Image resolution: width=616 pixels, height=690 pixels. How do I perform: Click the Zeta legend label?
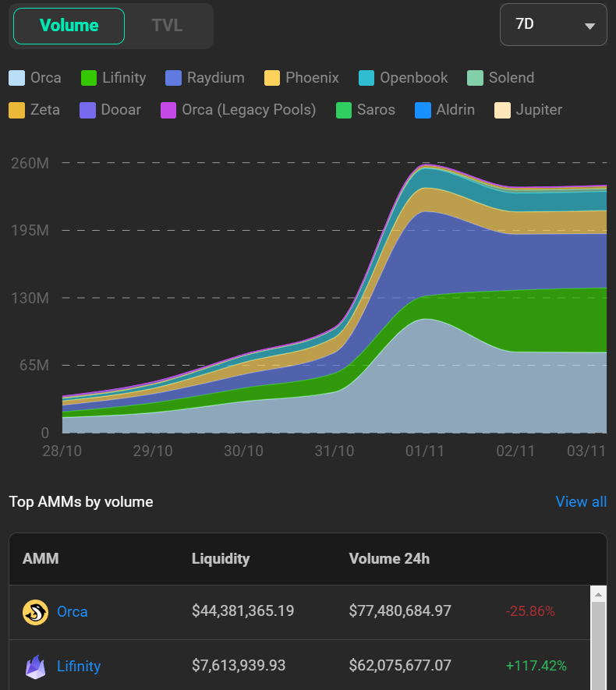[x=45, y=110]
